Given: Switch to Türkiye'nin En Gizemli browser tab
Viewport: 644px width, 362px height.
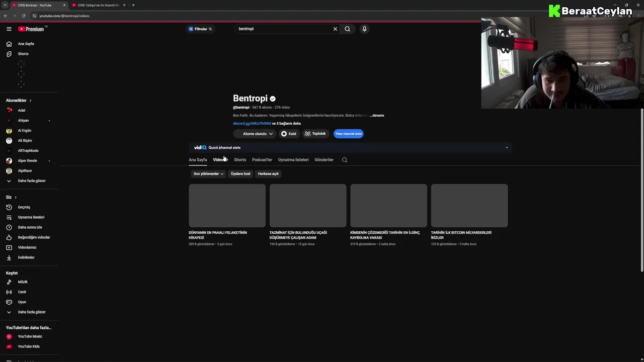Looking at the screenshot, I should (x=99, y=5).
